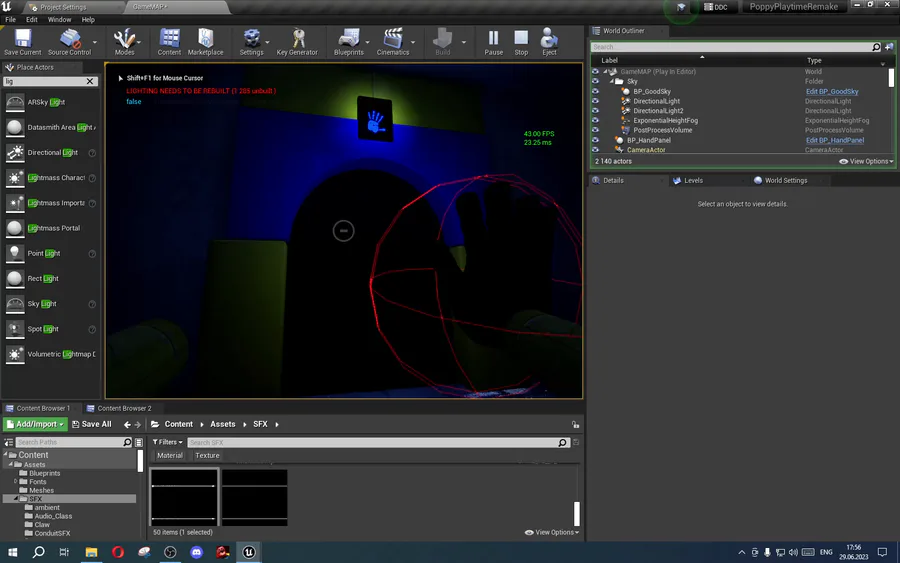The image size is (900, 563).
Task: Collapse the Sky folder in World Outliner
Action: [x=612, y=81]
